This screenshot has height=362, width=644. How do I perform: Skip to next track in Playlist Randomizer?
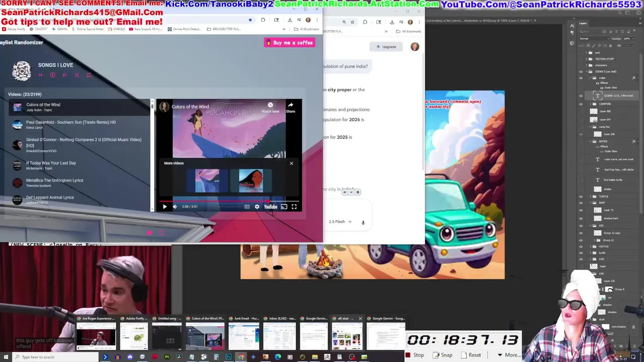click(64, 75)
